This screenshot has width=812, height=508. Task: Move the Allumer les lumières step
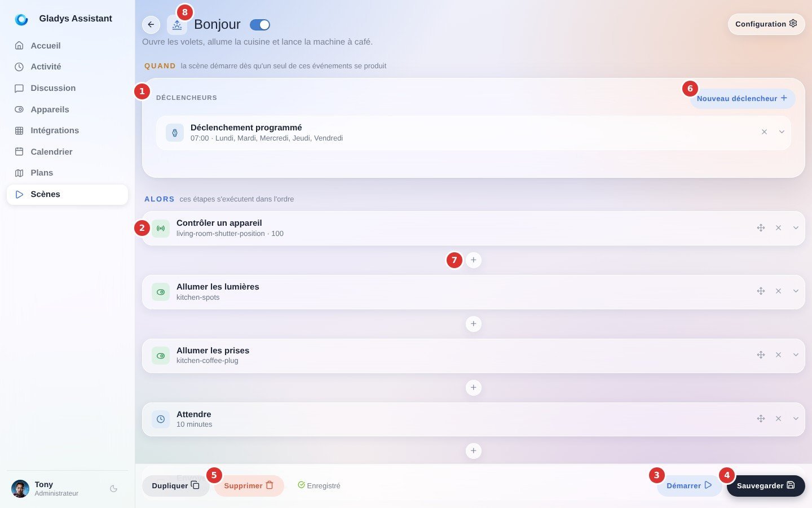coord(761,291)
